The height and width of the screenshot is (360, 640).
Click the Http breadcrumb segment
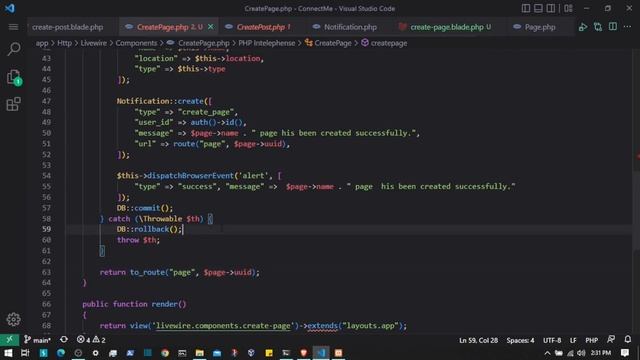coord(64,43)
